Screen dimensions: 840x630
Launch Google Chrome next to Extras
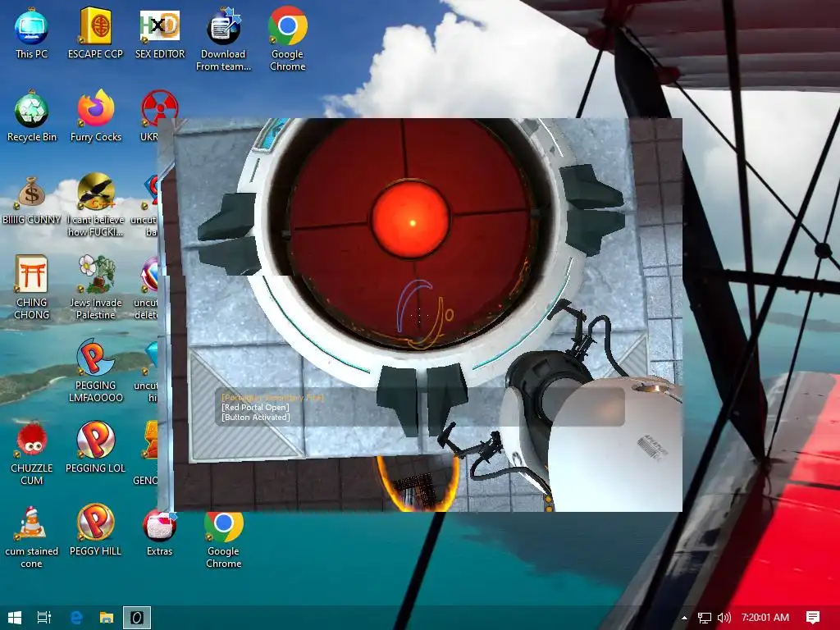tap(223, 538)
